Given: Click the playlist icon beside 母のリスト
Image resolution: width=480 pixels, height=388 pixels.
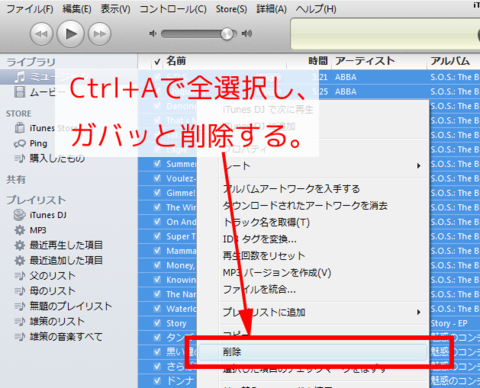Looking at the screenshot, I should [20, 291].
